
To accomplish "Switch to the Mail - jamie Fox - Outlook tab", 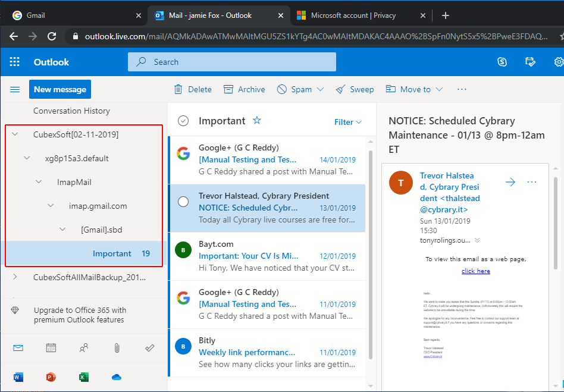I will [218, 15].
